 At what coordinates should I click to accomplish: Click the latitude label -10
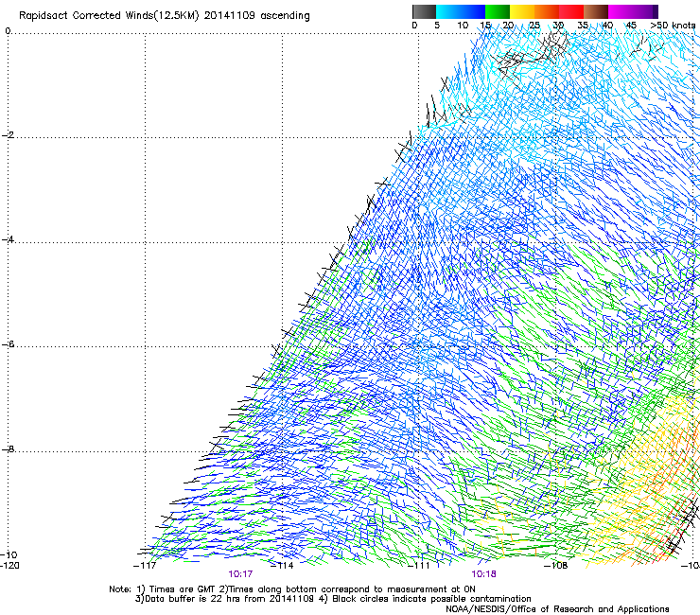[x=9, y=554]
